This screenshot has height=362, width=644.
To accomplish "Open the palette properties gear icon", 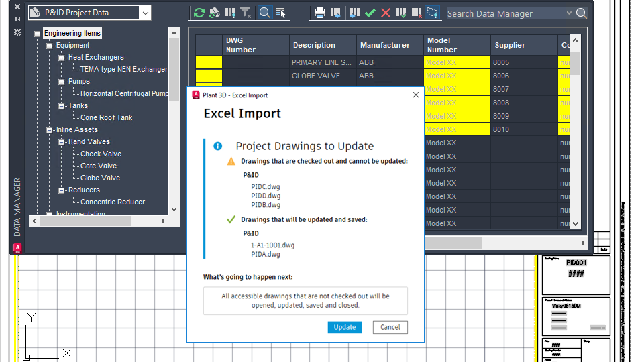I will (17, 32).
